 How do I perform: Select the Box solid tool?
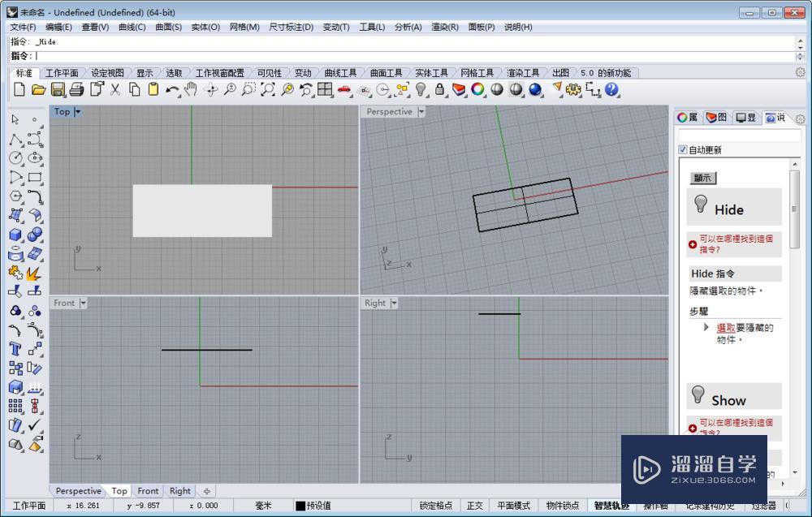15,235
